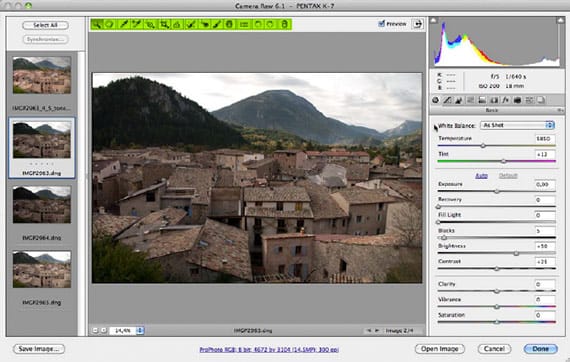Select the Spot Removal tool
The height and width of the screenshot is (362, 570).
coord(191,24)
